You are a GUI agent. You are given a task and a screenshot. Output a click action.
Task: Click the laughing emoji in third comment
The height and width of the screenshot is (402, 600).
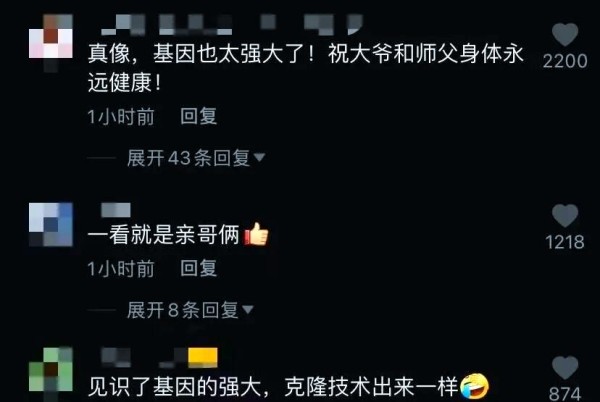(474, 386)
